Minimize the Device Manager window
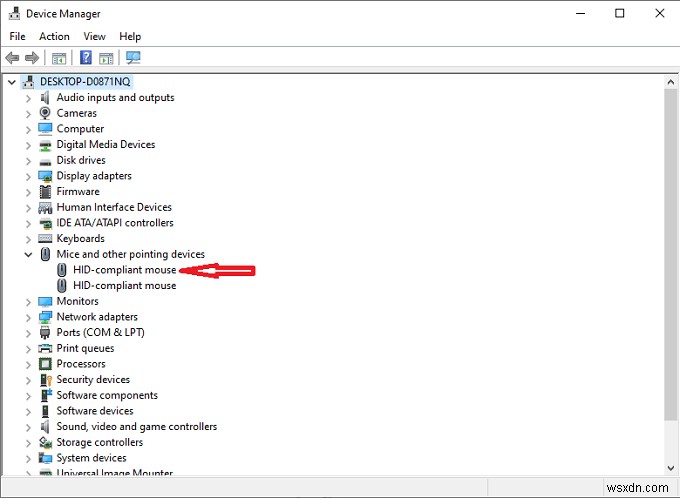The image size is (680, 498). (580, 13)
